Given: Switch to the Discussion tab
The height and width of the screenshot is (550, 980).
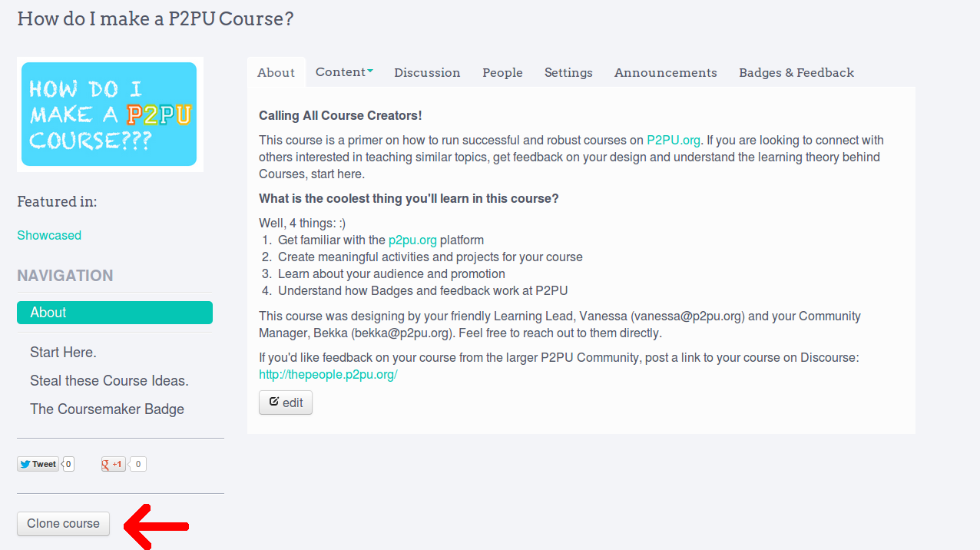Looking at the screenshot, I should (427, 73).
